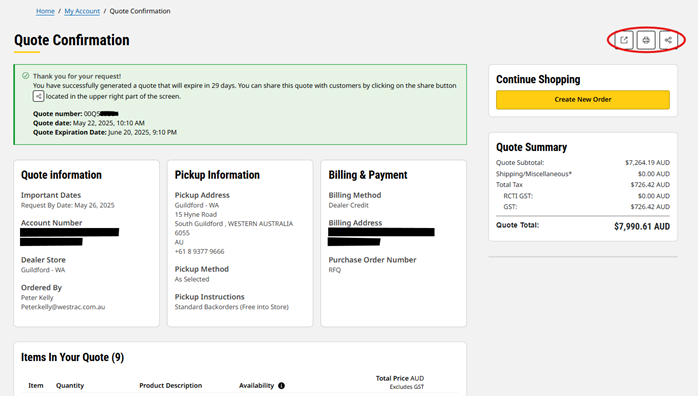Click the Shipping/Miscellaneous* label

[534, 174]
